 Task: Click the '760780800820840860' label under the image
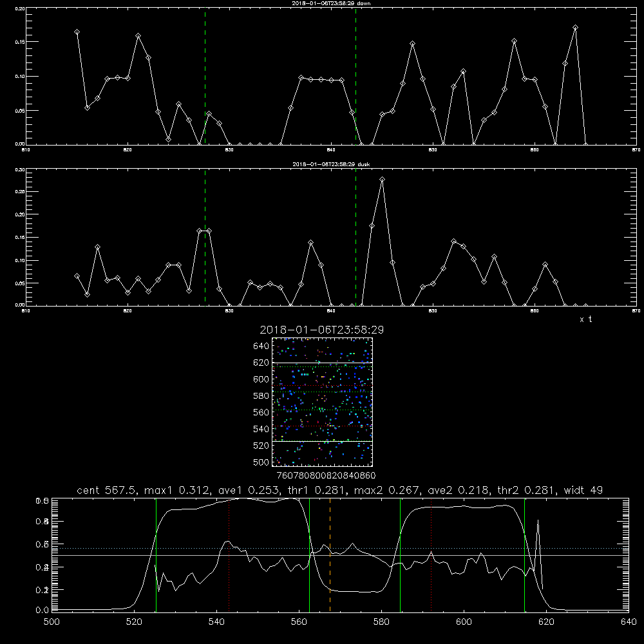pyautogui.click(x=327, y=476)
